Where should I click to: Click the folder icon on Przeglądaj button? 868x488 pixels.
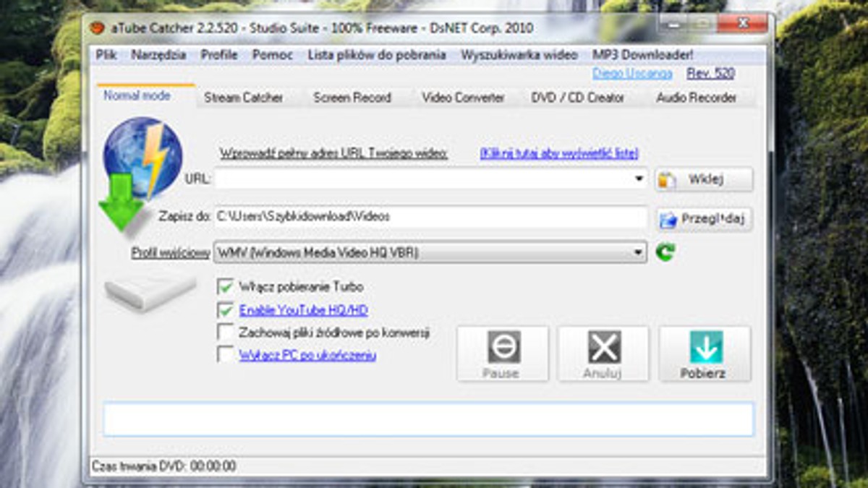(x=668, y=219)
